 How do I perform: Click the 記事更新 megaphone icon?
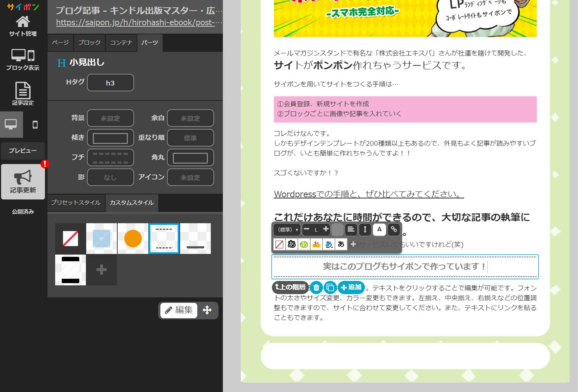(23, 182)
